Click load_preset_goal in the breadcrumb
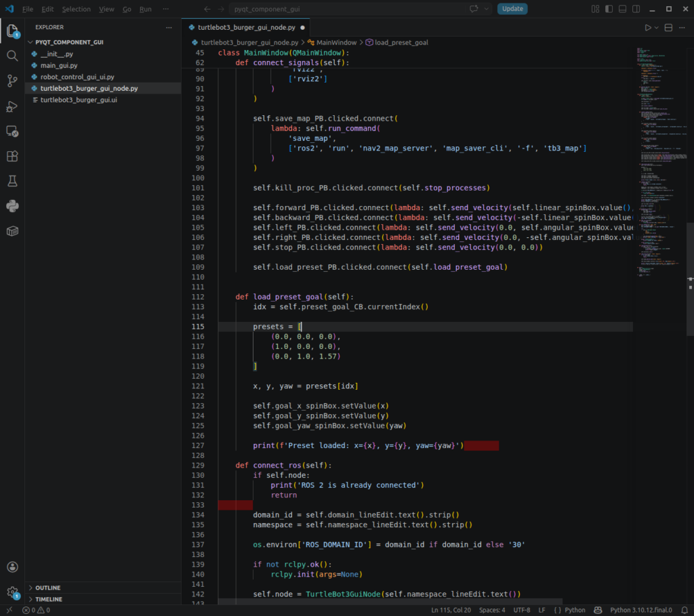 pyautogui.click(x=401, y=43)
